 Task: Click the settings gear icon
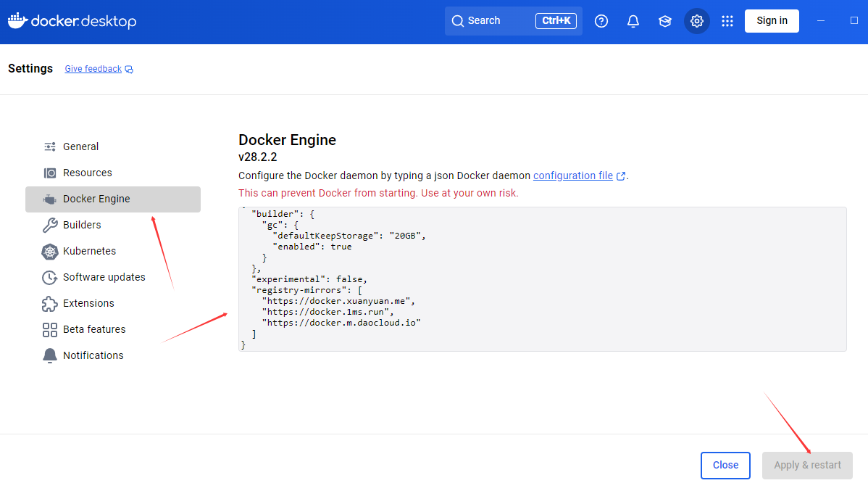696,21
